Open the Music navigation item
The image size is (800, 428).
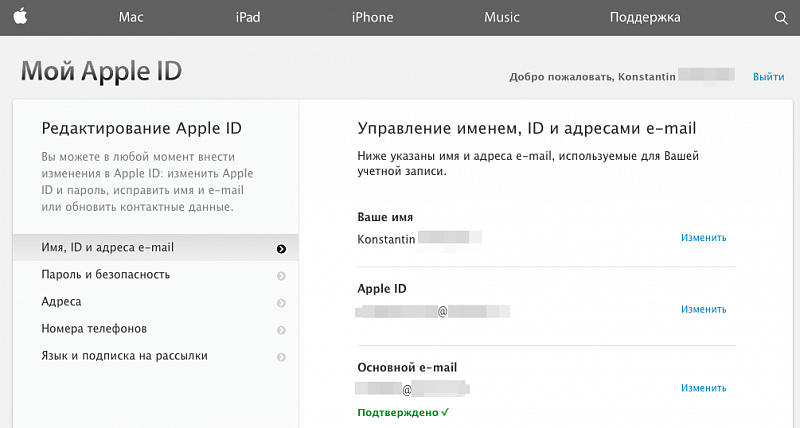click(501, 17)
